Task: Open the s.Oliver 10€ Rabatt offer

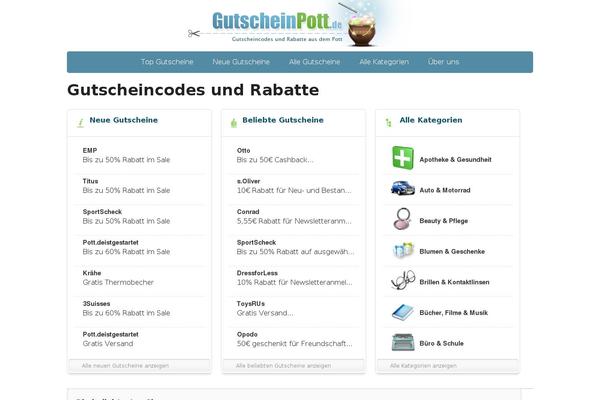Action: 294,186
